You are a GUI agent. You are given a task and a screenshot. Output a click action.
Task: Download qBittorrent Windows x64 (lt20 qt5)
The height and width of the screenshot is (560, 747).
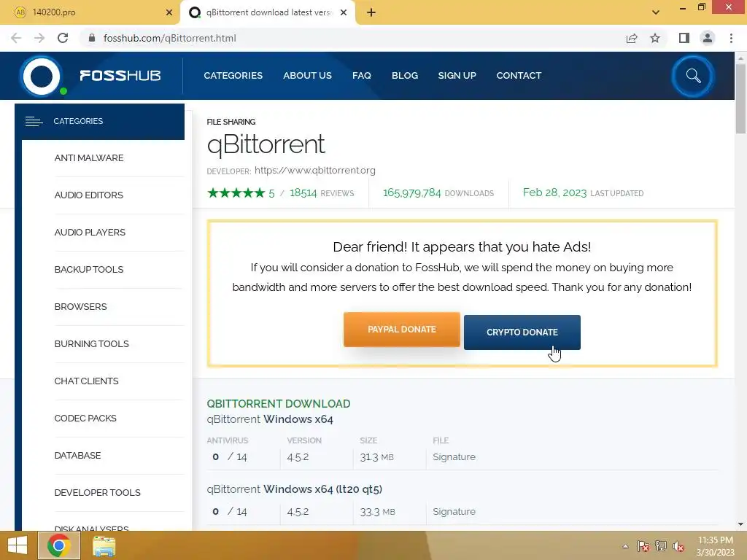tap(295, 489)
